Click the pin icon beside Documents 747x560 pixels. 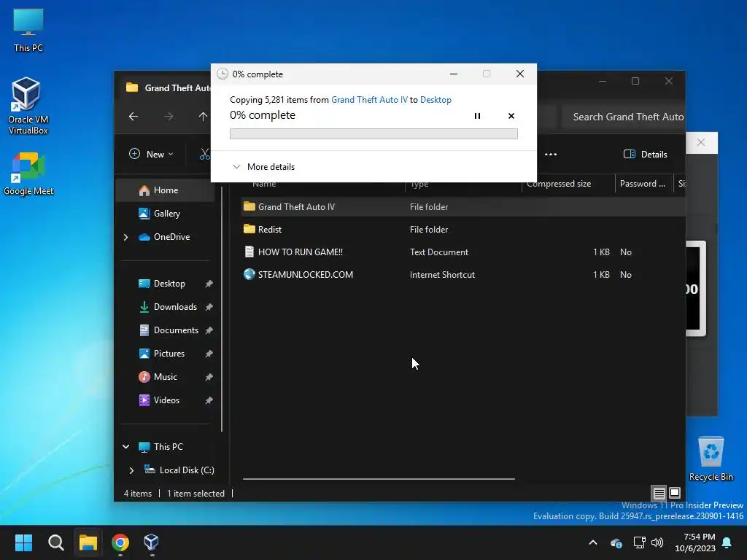pyautogui.click(x=209, y=330)
